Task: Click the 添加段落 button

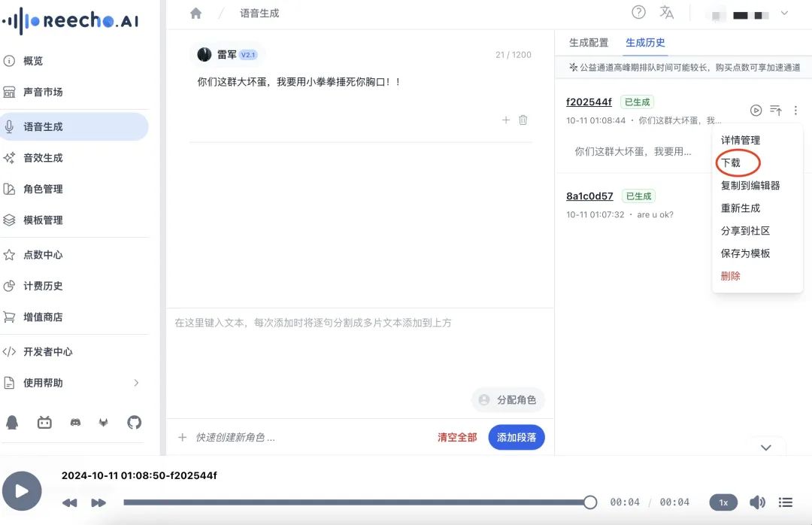Action: (x=516, y=437)
